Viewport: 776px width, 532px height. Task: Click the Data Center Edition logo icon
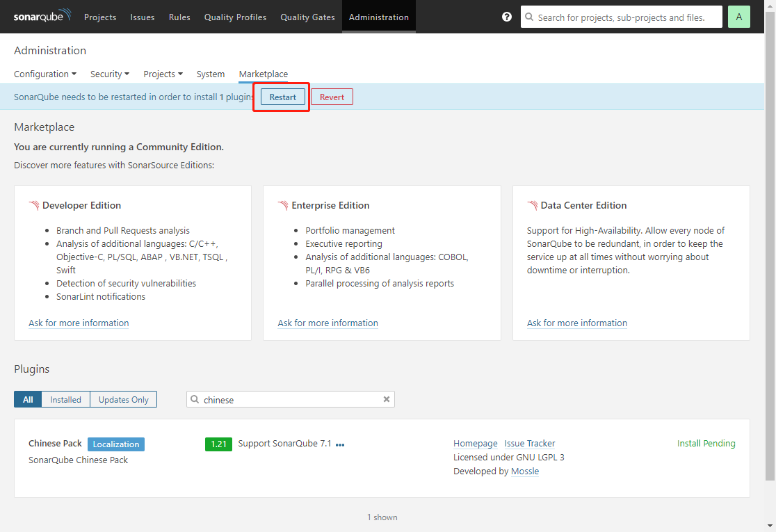533,205
